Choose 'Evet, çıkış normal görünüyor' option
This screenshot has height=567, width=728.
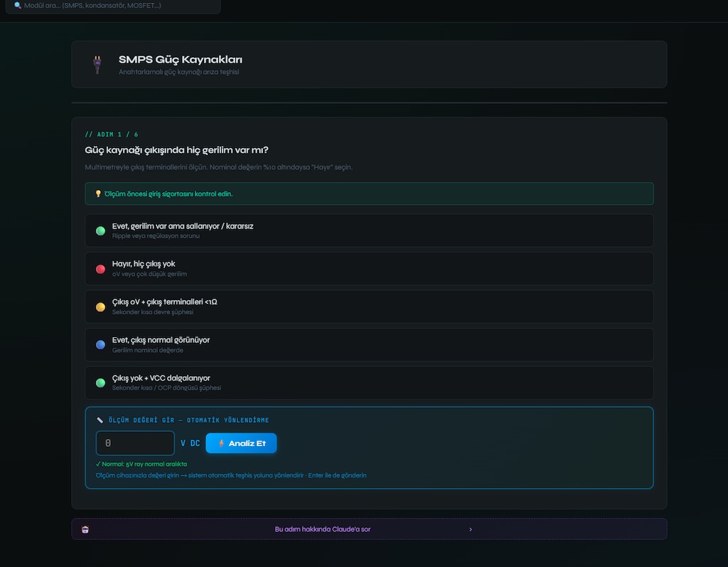click(369, 345)
